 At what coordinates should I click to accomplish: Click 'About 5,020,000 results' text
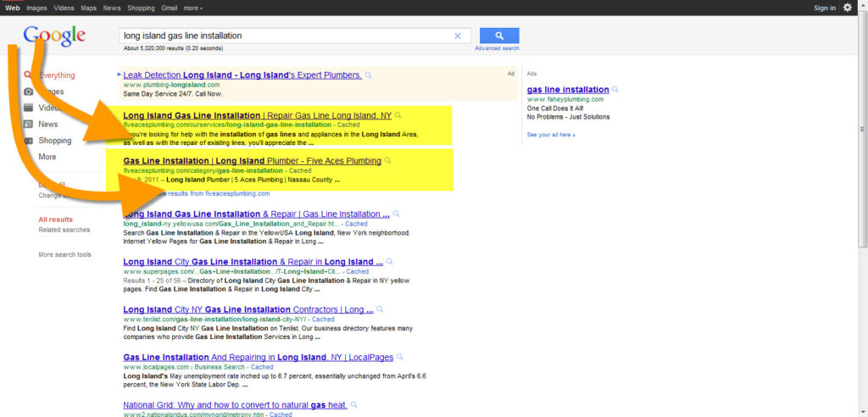174,48
